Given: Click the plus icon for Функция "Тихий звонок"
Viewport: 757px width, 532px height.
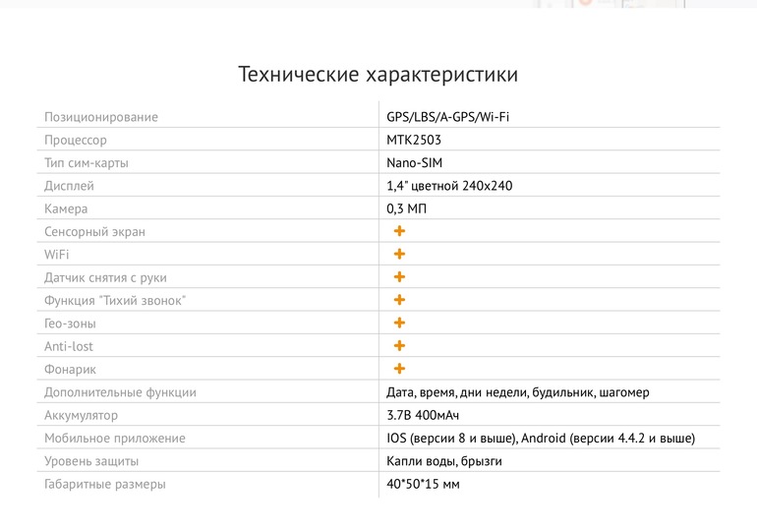Looking at the screenshot, I should coord(399,300).
